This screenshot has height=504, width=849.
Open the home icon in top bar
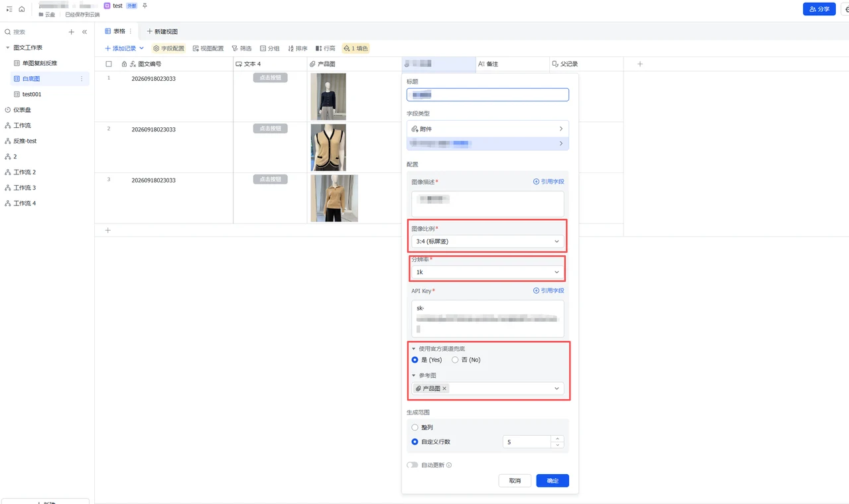[x=21, y=9]
